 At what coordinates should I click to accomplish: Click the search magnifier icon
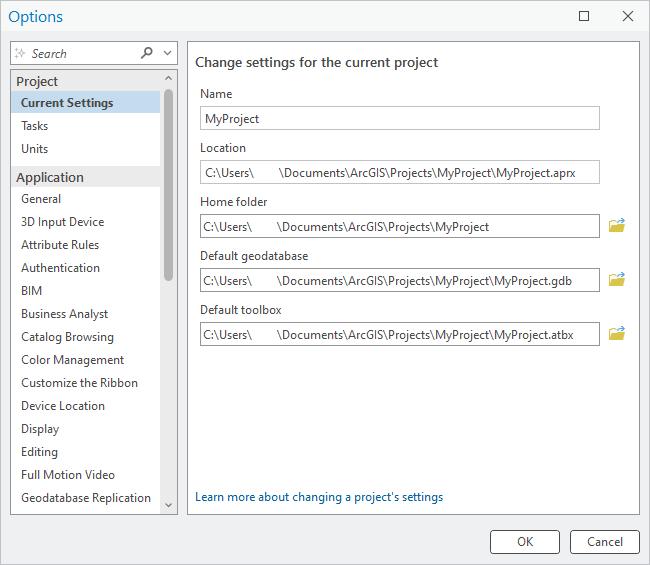click(147, 53)
